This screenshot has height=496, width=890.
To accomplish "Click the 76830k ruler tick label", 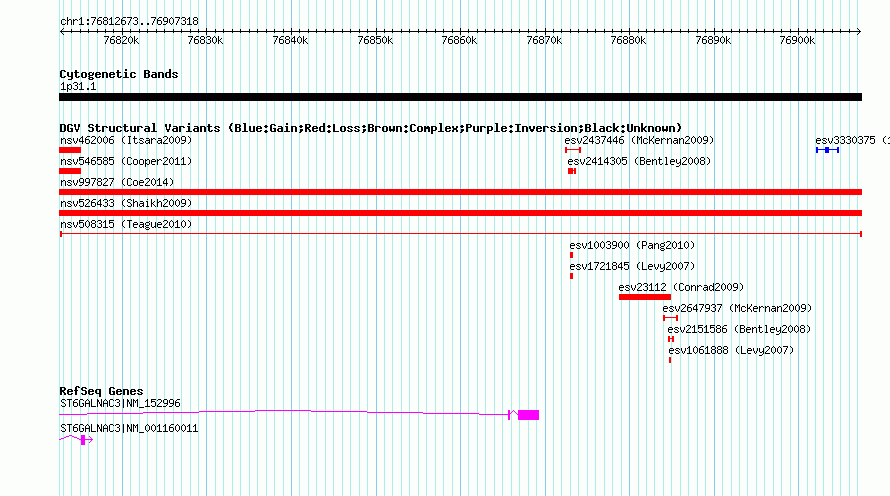I will click(205, 40).
